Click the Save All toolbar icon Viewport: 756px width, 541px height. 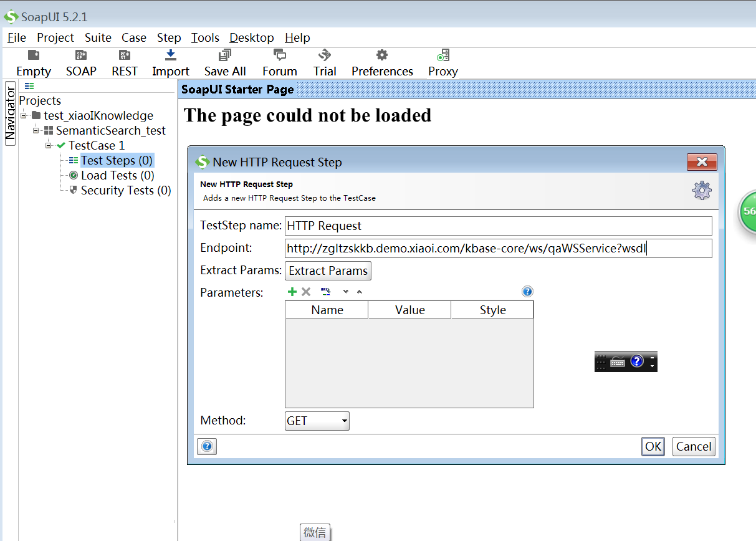click(225, 55)
